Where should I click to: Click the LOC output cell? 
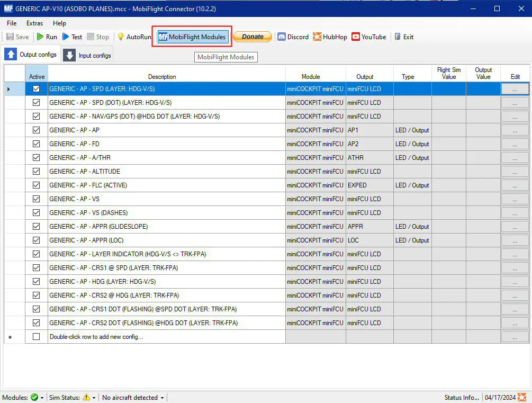369,240
